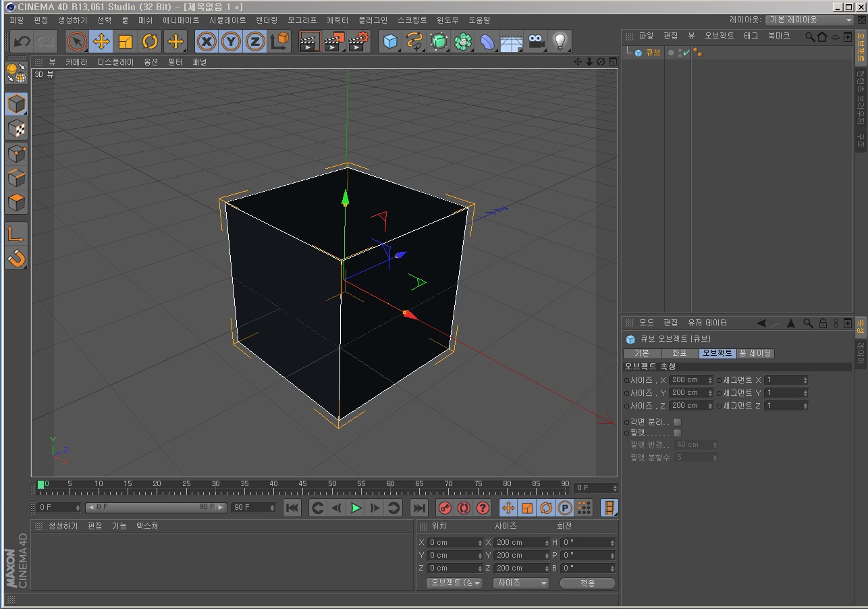868x609 pixels.
Task: Open the 사이즈 mode dropdown
Action: [521, 583]
